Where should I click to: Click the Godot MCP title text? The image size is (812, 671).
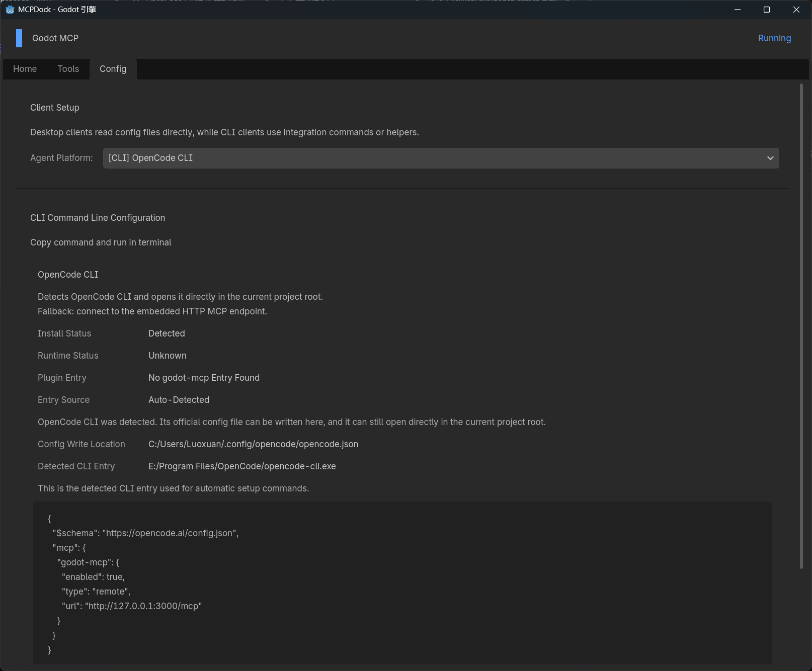pyautogui.click(x=55, y=38)
